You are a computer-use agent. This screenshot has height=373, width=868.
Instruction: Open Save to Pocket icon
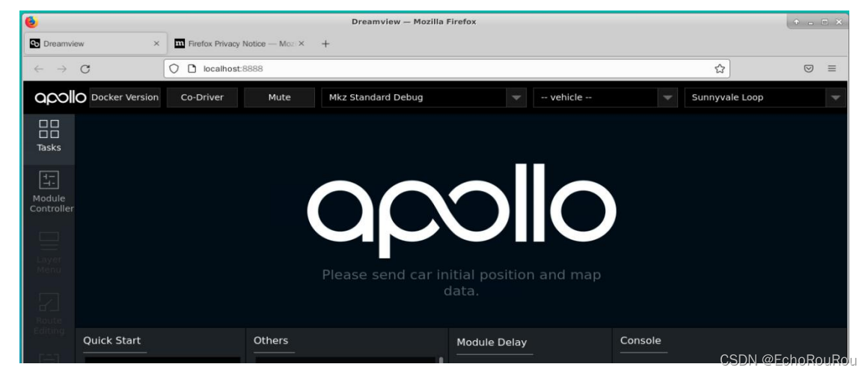[808, 69]
